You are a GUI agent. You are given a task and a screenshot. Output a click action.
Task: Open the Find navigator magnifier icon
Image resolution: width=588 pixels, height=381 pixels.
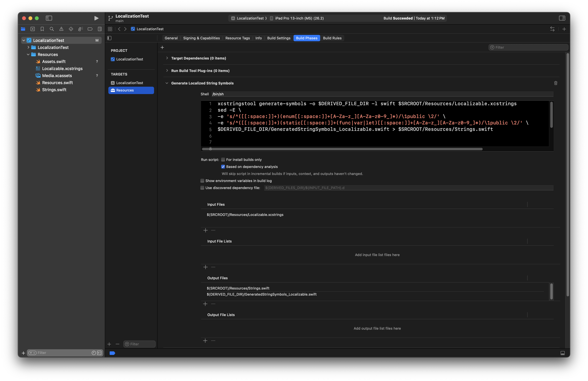point(52,29)
